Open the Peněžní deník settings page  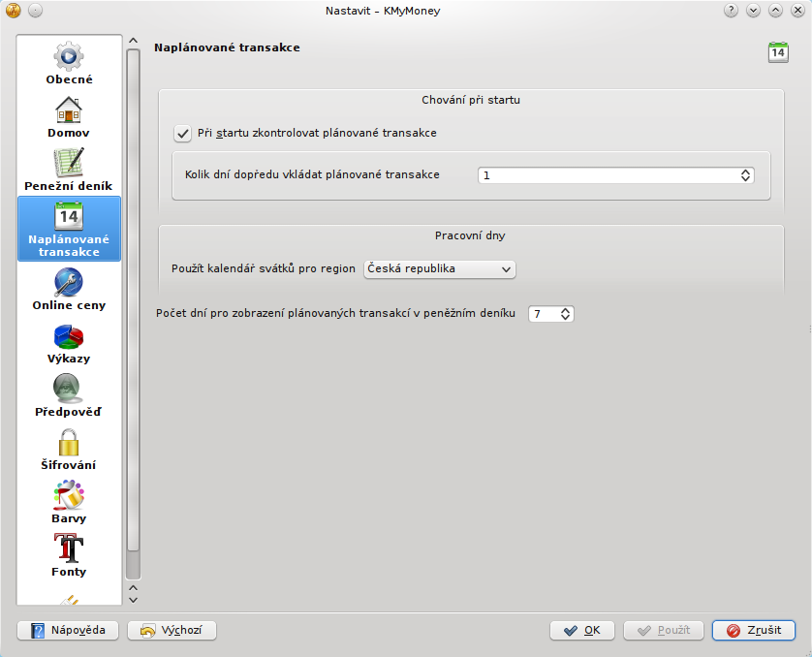pyautogui.click(x=69, y=170)
